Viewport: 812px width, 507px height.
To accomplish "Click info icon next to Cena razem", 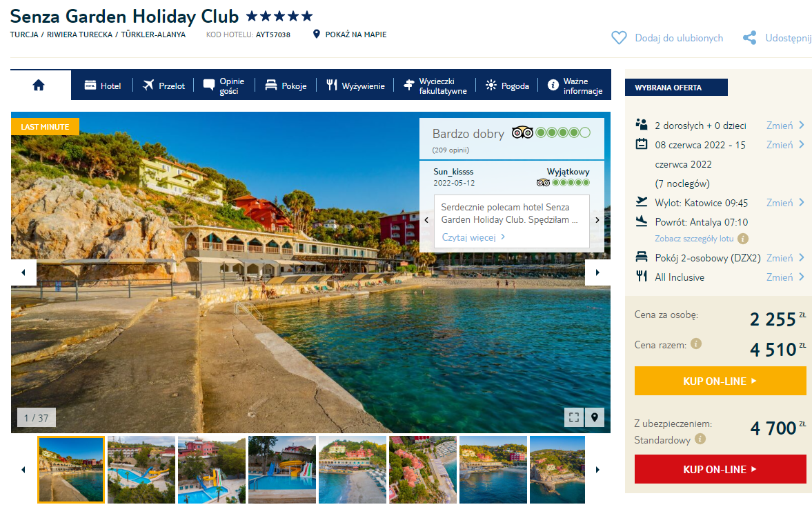I will pyautogui.click(x=696, y=344).
